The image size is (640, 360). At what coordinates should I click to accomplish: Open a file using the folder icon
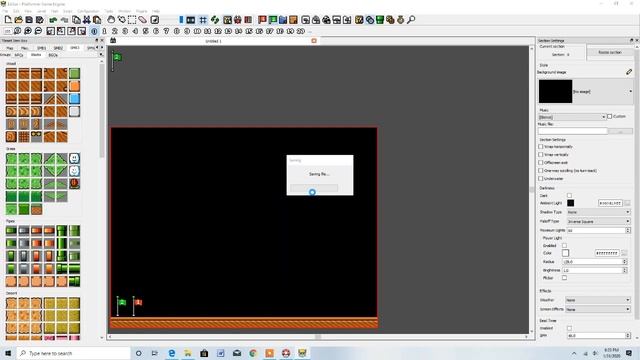[19, 20]
